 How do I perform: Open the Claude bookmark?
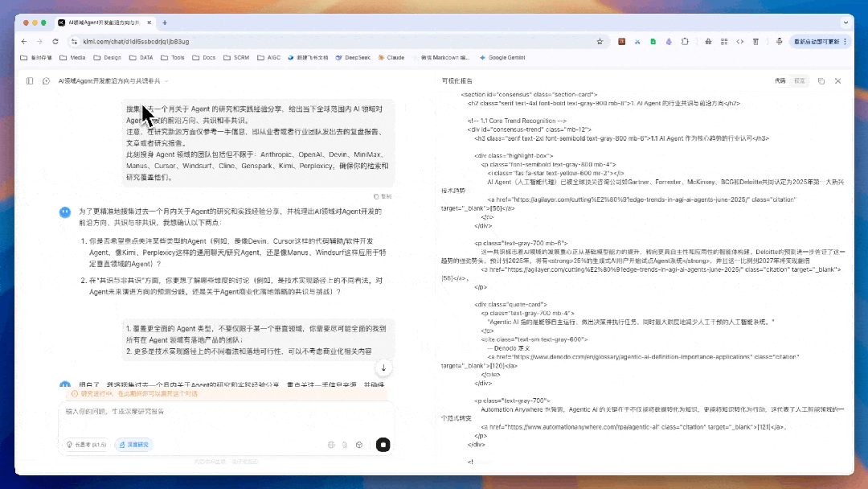[391, 58]
